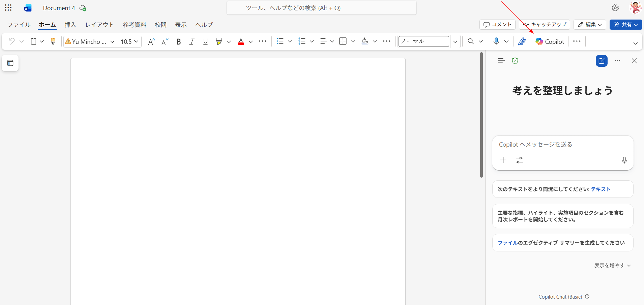
Task: Open the Dictate microphone tool
Action: (x=496, y=41)
